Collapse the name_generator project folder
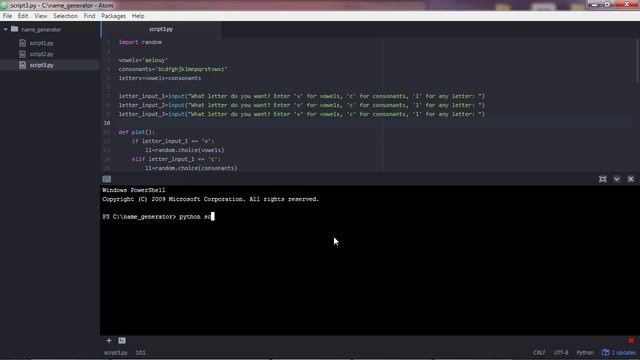Screen dimensions: 640x360 [x=6, y=29]
